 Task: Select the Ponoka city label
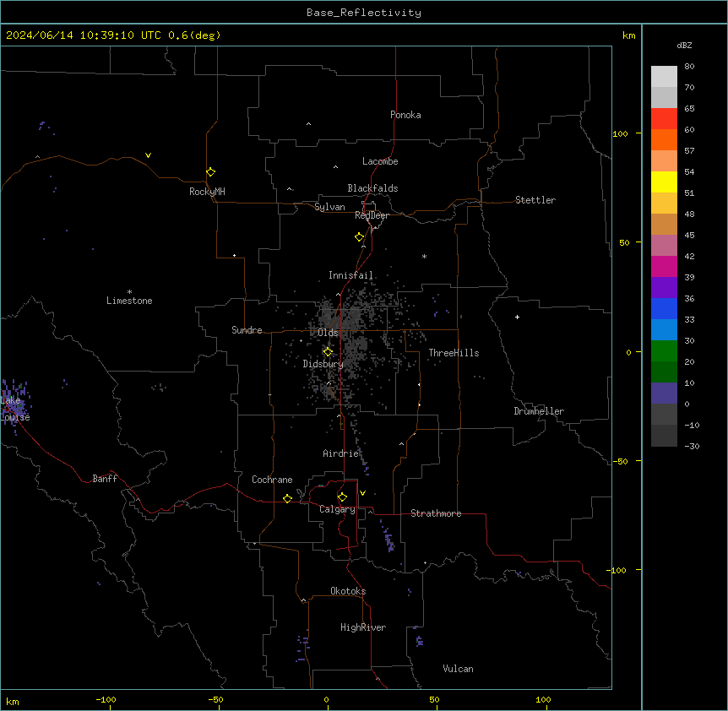click(405, 115)
